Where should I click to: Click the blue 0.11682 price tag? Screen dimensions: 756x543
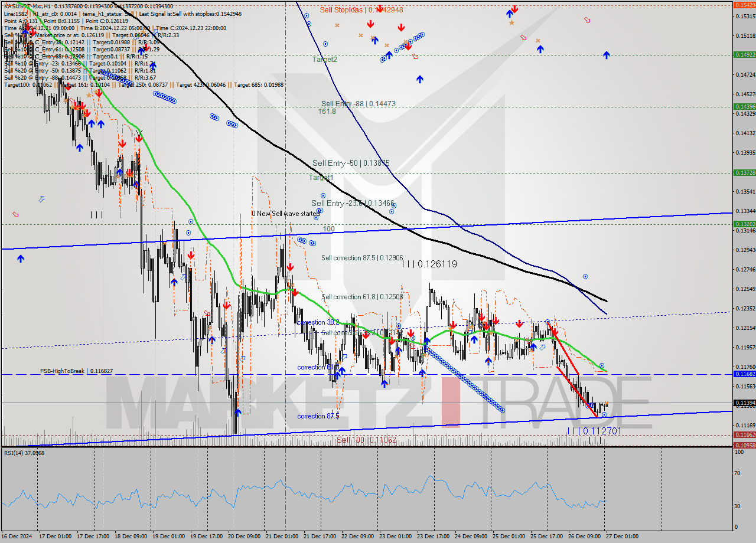point(744,374)
